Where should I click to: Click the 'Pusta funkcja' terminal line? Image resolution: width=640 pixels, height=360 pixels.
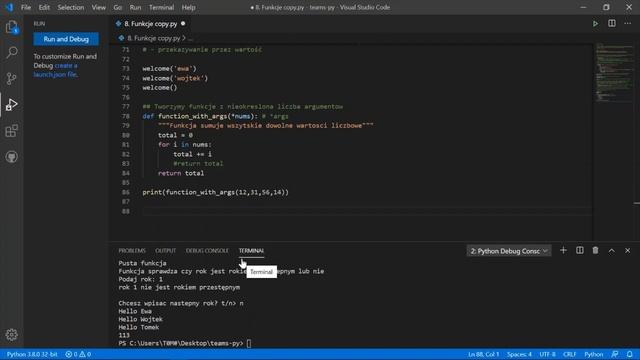coord(142,263)
